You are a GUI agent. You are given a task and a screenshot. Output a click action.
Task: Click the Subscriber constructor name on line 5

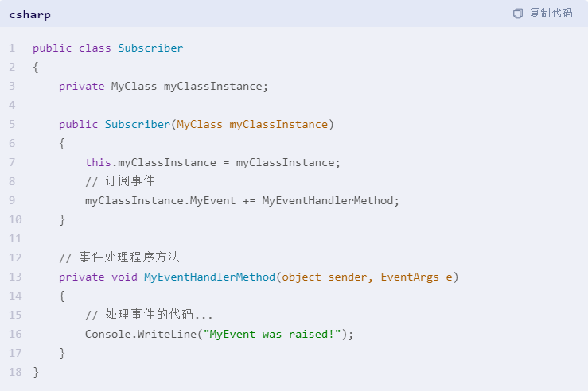[138, 124]
